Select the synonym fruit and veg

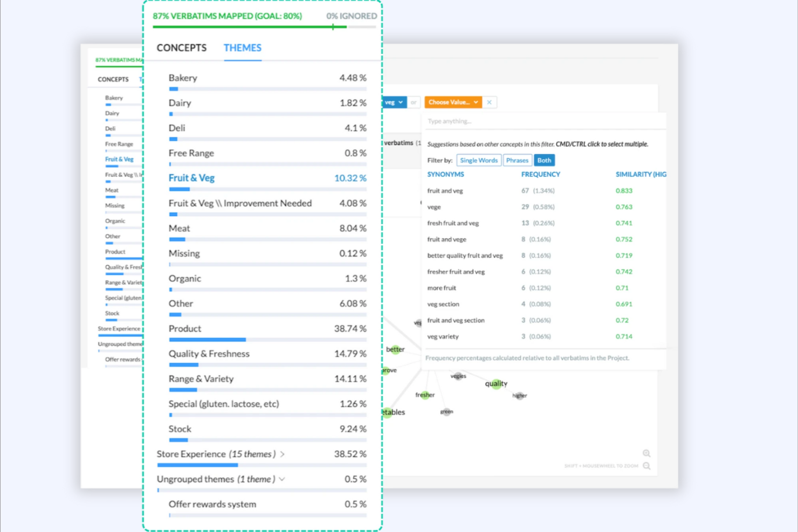[444, 190]
